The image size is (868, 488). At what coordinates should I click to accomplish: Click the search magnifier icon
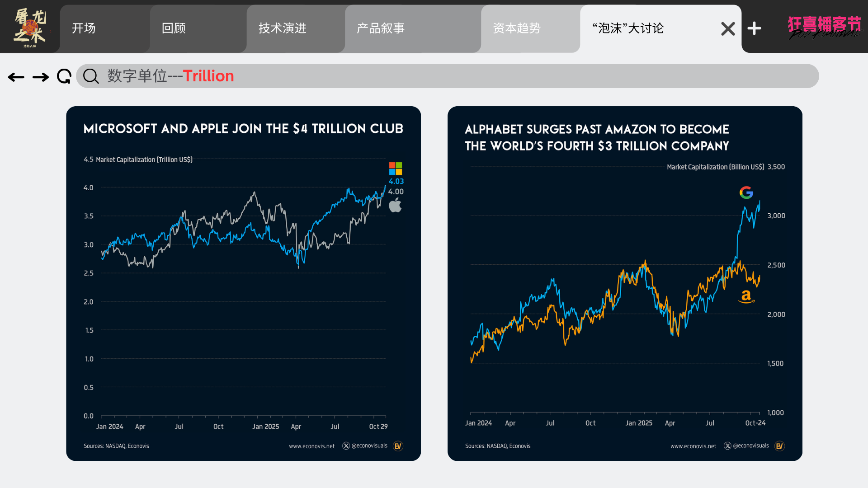pyautogui.click(x=91, y=76)
